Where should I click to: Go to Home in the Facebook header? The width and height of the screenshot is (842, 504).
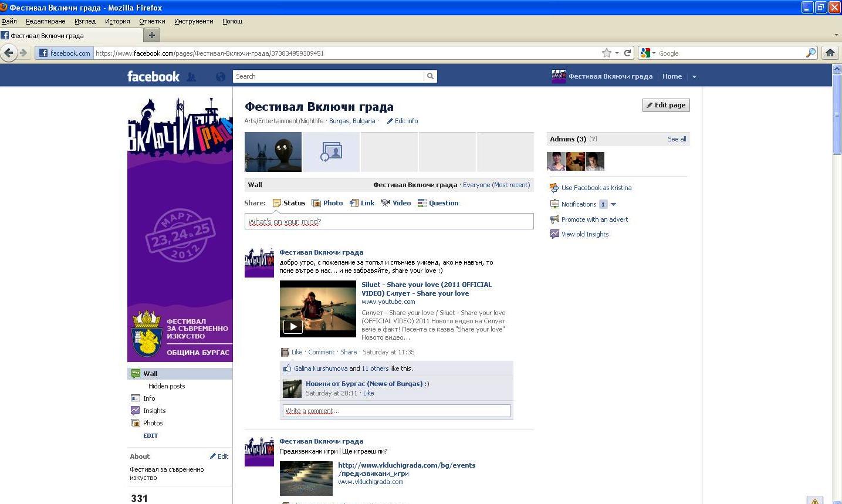(x=672, y=76)
